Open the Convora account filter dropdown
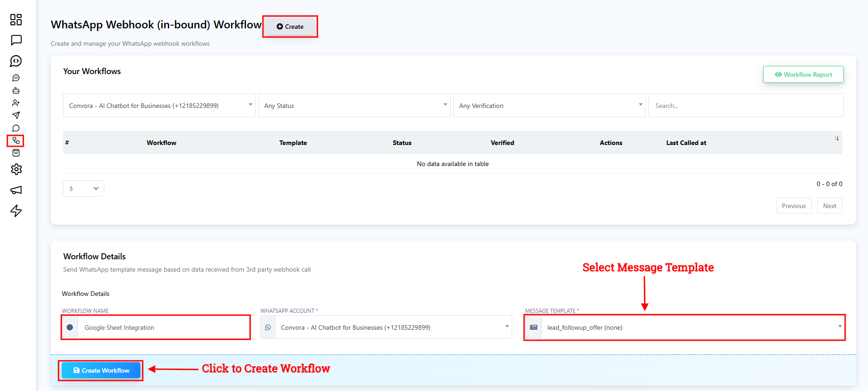The image size is (868, 391). (159, 105)
